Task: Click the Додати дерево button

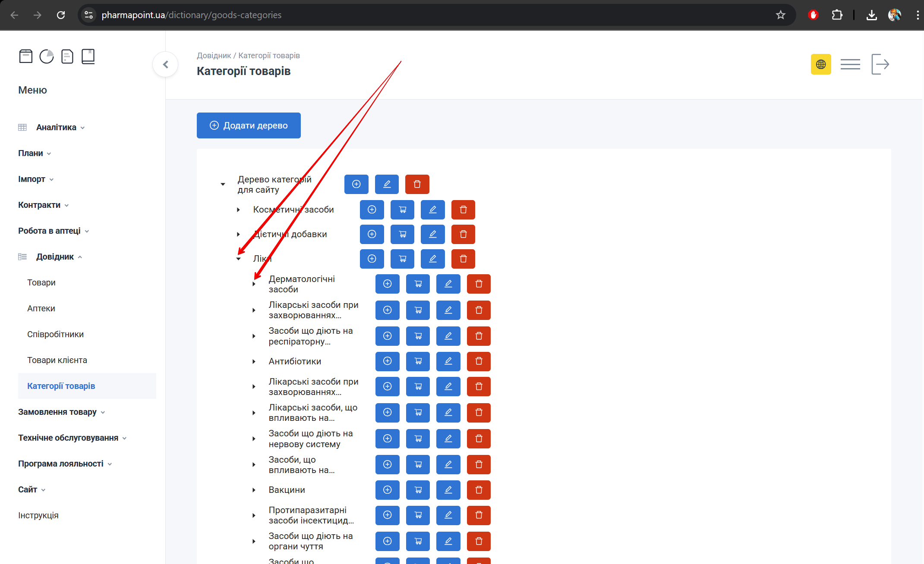Action: coord(249,125)
